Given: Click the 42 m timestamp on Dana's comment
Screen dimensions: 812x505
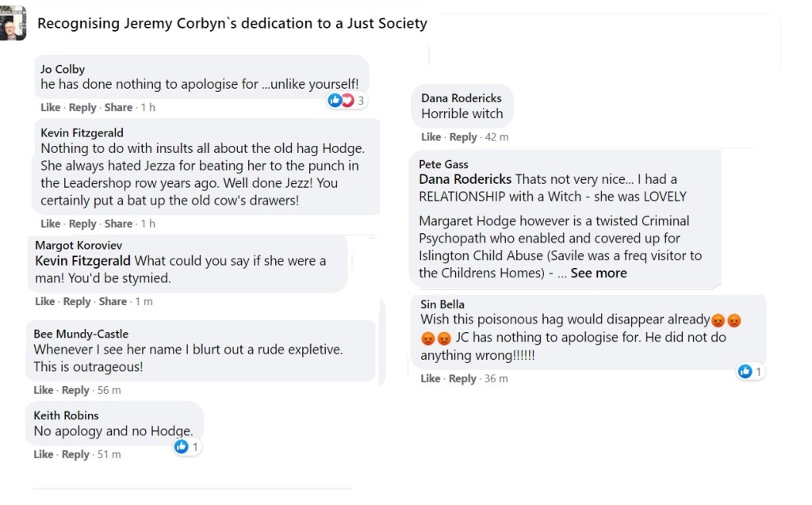Looking at the screenshot, I should [x=496, y=137].
